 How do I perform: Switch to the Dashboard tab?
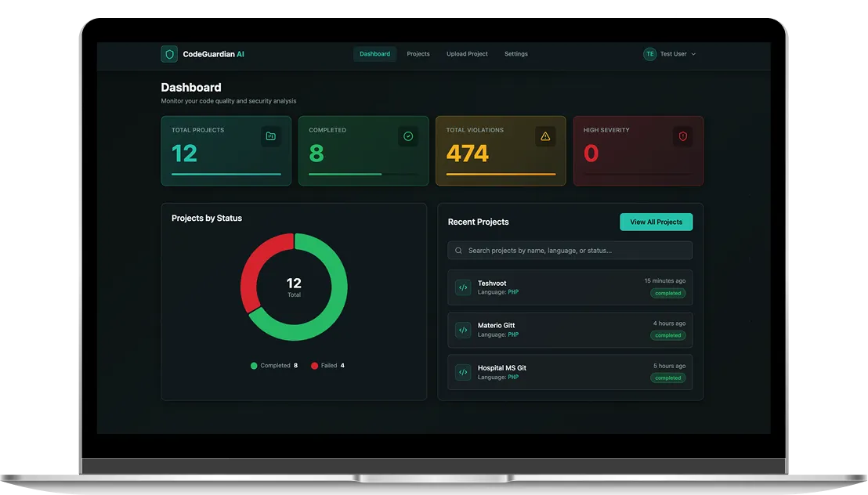pyautogui.click(x=374, y=54)
